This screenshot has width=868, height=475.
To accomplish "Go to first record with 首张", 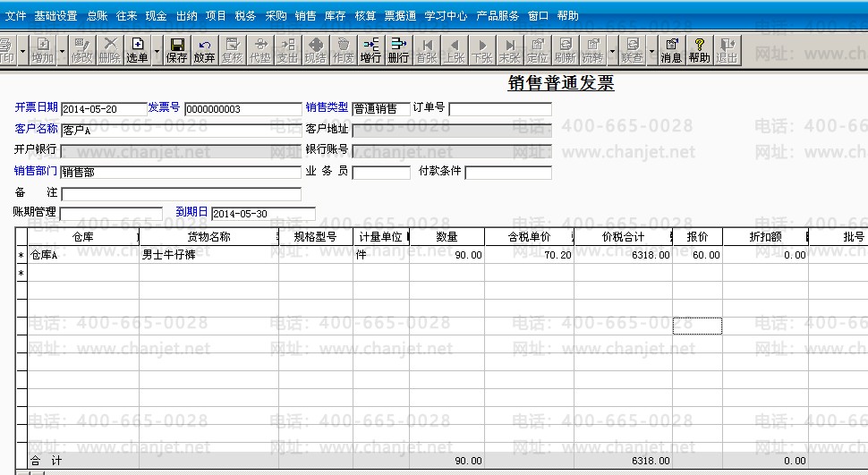I will [427, 50].
